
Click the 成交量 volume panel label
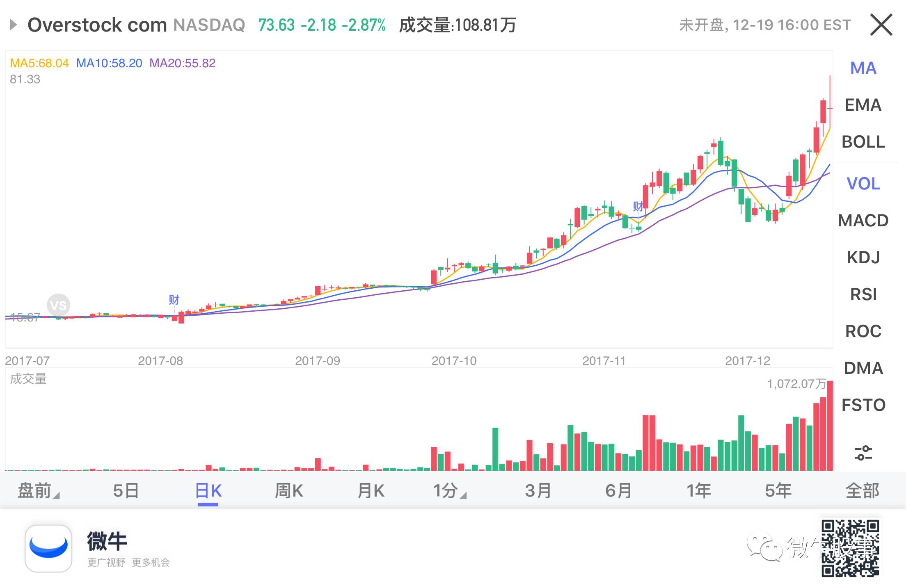[x=28, y=379]
